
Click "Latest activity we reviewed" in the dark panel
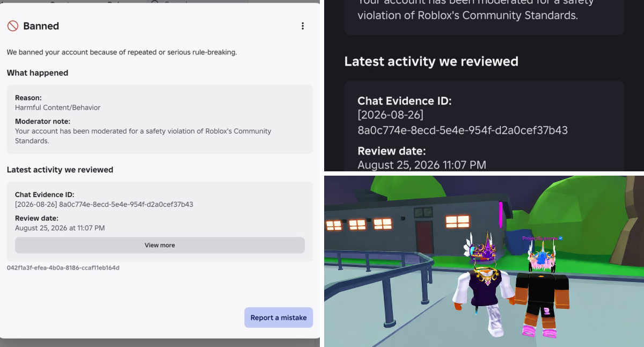(x=431, y=61)
